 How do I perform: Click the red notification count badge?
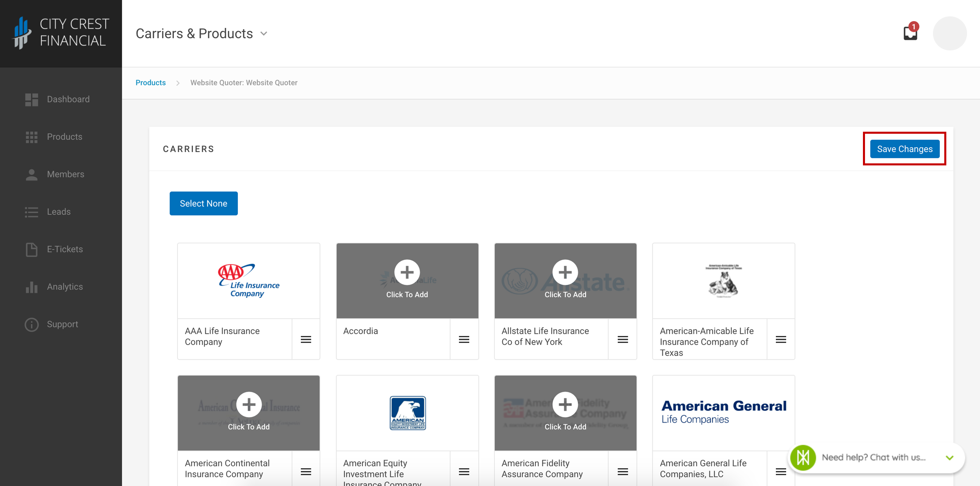[914, 27]
